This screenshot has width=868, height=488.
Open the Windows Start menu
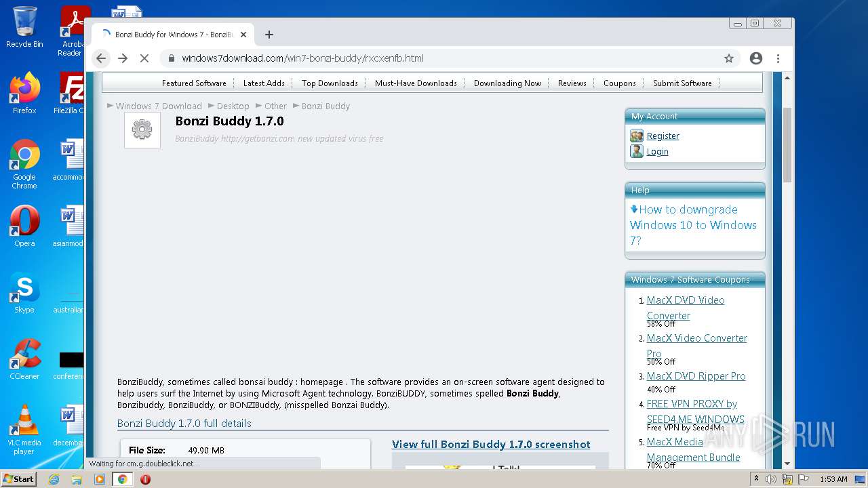click(x=18, y=479)
